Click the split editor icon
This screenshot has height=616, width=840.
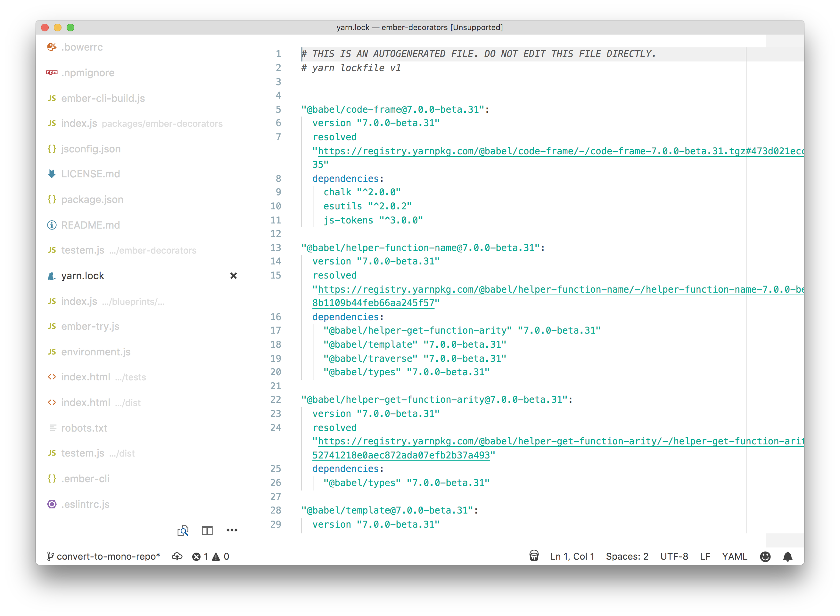(x=207, y=530)
